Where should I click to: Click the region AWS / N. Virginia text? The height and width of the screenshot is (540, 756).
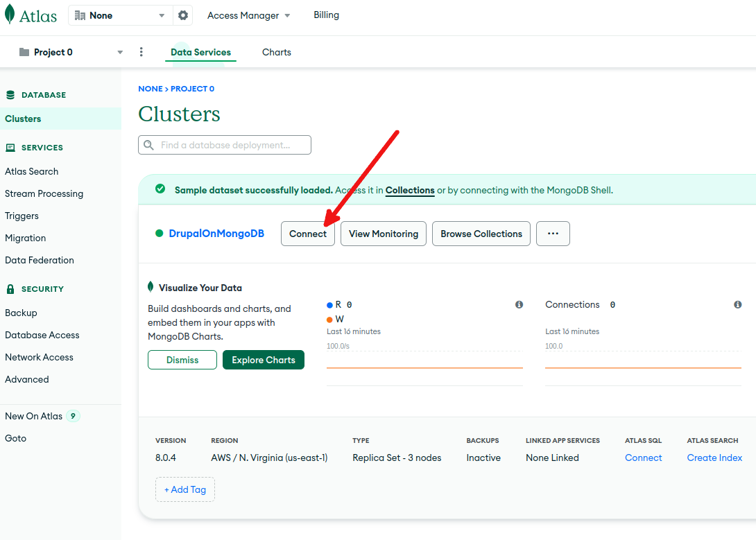point(269,458)
